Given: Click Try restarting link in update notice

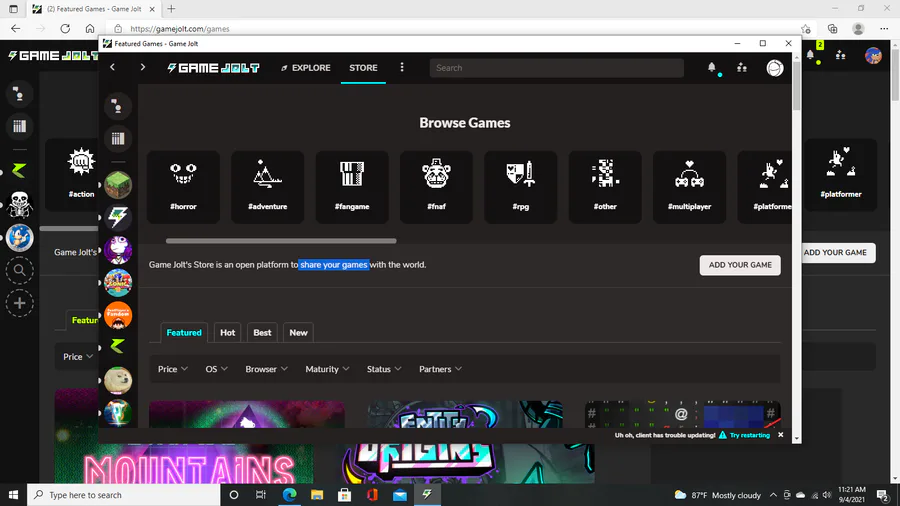Looking at the screenshot, I should click(x=750, y=435).
